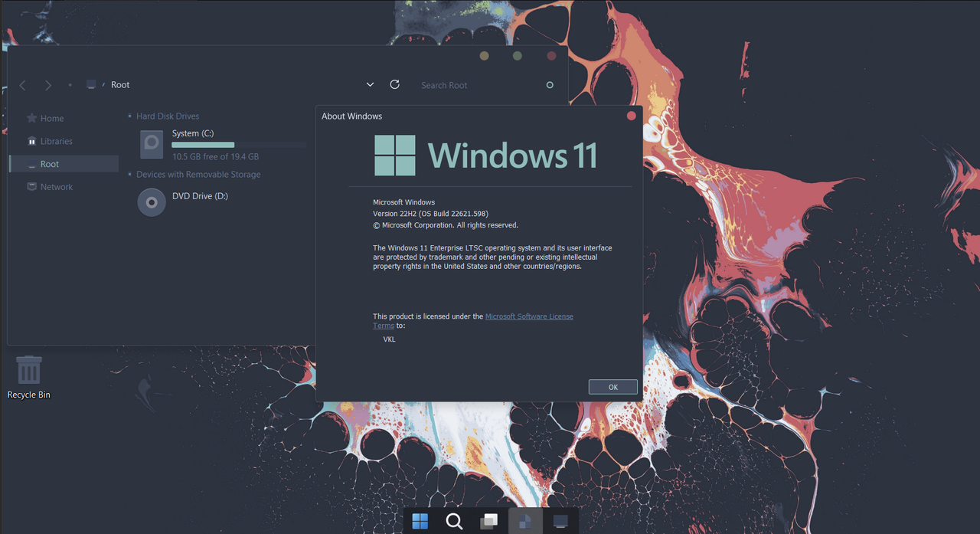Select the DVD Drive (D:) disc icon

[152, 202]
